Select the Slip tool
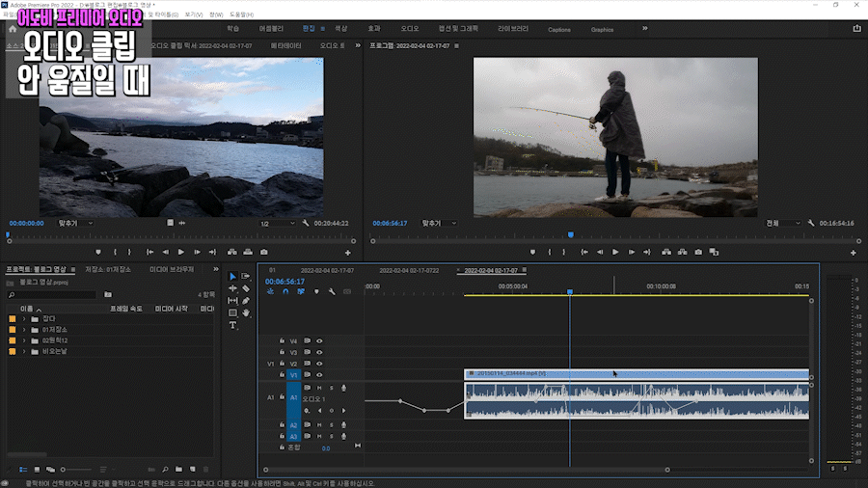This screenshot has height=488, width=868. [x=232, y=301]
